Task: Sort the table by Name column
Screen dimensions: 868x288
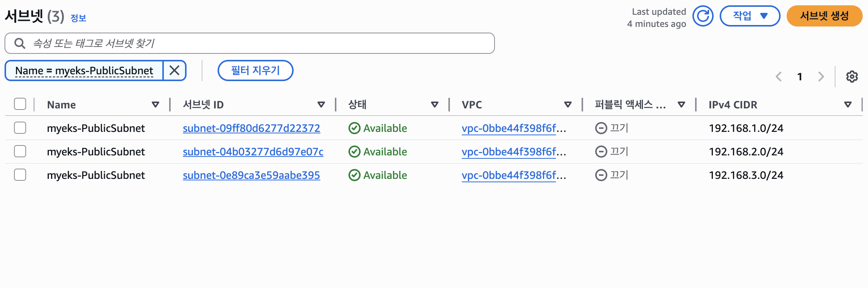Action: (156, 104)
